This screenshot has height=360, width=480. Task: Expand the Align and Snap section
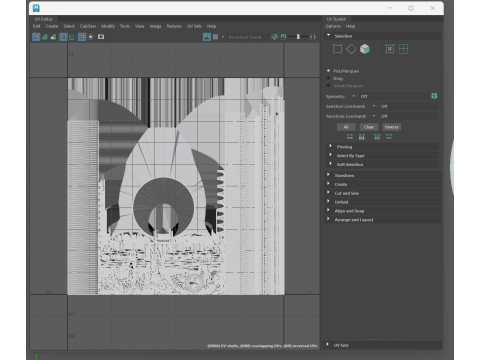[x=383, y=211]
